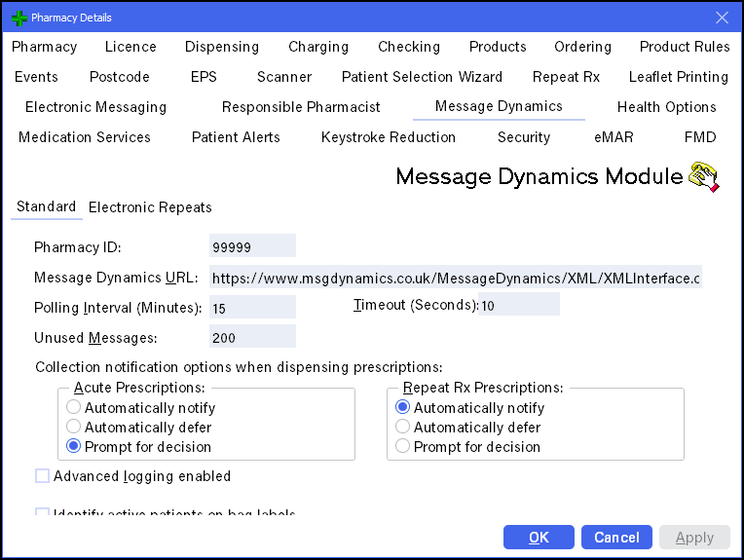The height and width of the screenshot is (560, 744).
Task: Switch to Responsible Pharmacist tab
Action: [x=301, y=107]
